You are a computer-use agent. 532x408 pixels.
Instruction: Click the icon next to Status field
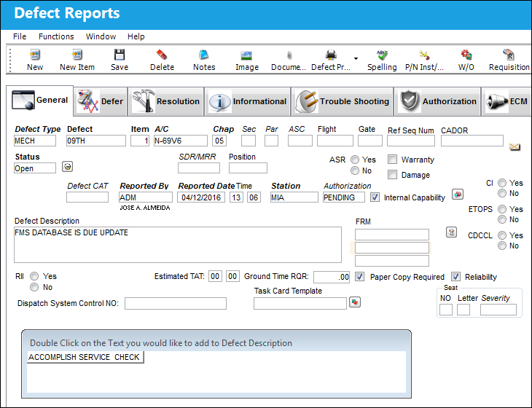pos(68,167)
